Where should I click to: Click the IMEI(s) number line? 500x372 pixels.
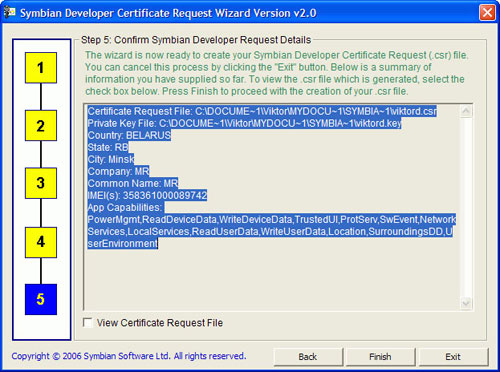tap(147, 195)
